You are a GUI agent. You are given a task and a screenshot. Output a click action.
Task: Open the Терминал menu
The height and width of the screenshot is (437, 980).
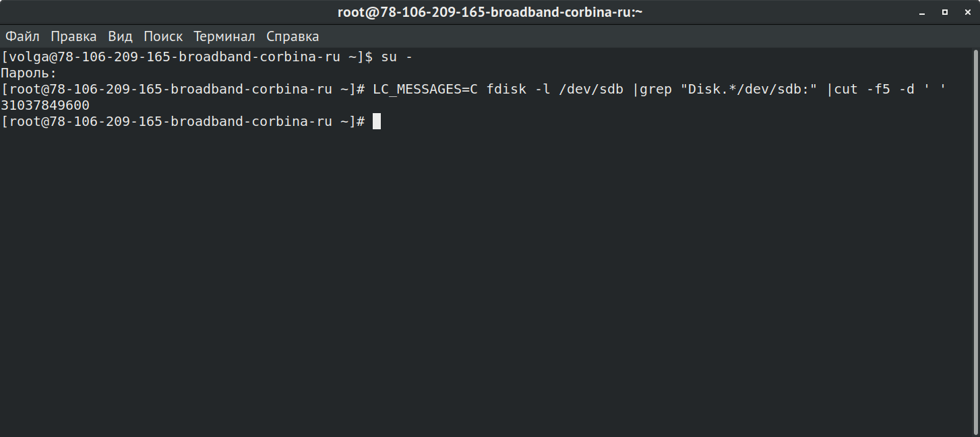click(x=224, y=36)
